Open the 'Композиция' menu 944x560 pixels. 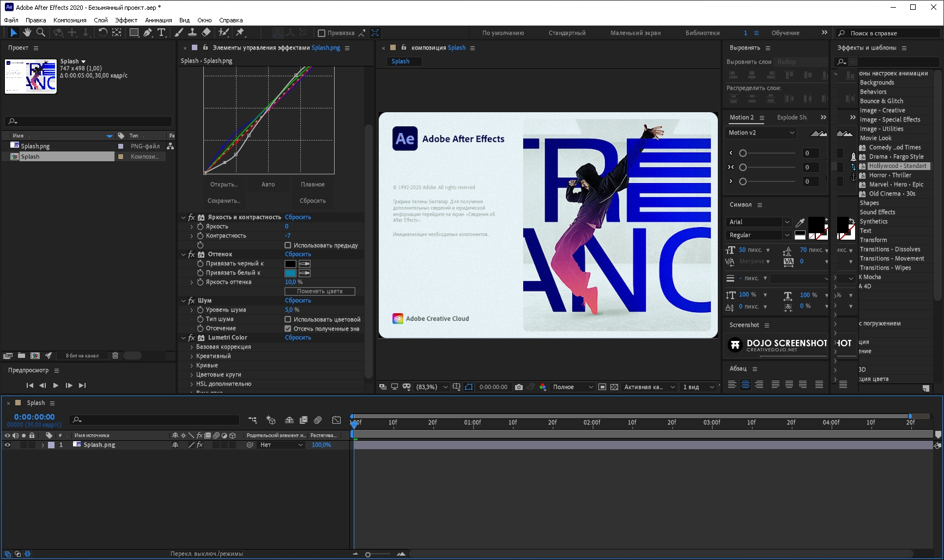pos(70,20)
